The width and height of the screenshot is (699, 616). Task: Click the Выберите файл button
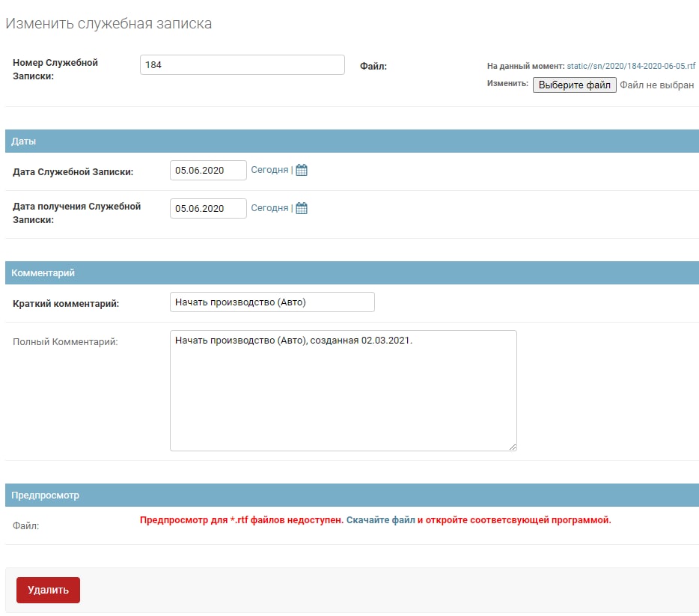[x=574, y=85]
